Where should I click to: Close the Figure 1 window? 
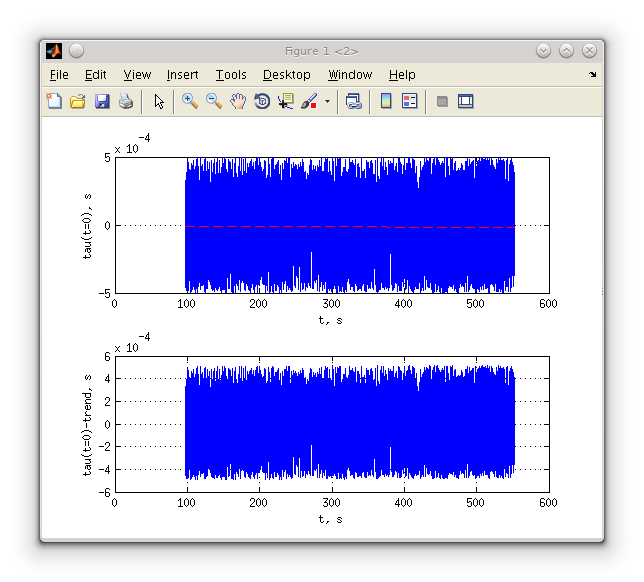click(x=589, y=51)
